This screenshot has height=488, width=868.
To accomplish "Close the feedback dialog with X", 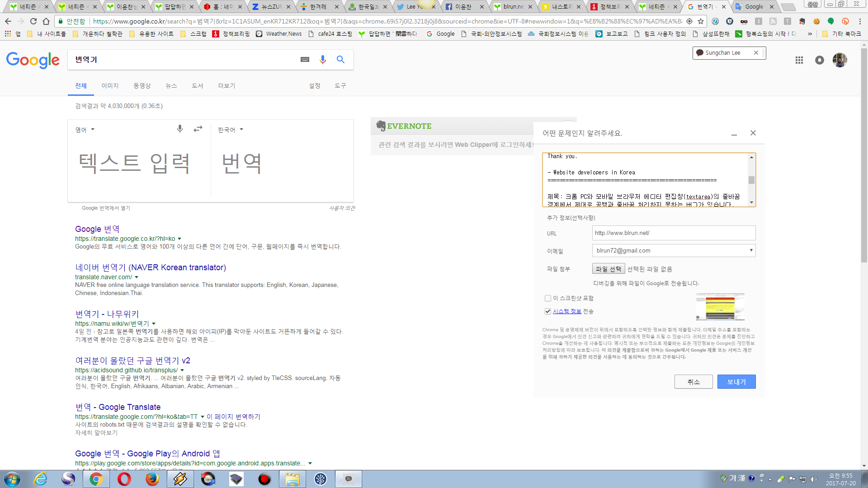I will [753, 133].
